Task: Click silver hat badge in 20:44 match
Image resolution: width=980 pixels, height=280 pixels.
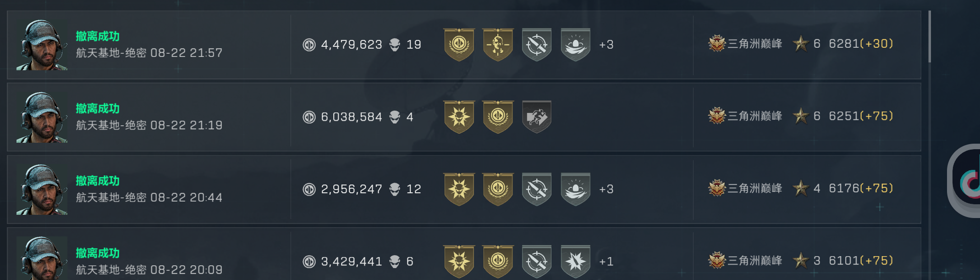Action: (575, 189)
